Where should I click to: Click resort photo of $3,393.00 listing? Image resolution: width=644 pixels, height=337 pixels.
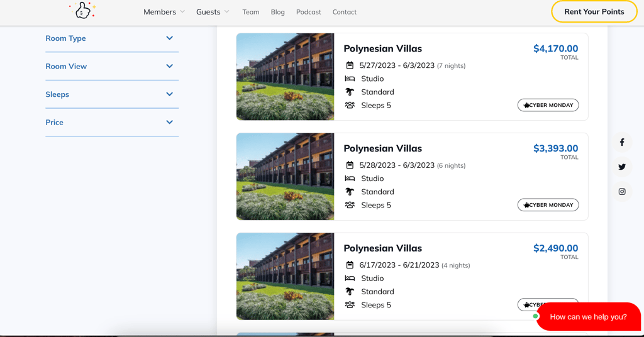coord(285,177)
